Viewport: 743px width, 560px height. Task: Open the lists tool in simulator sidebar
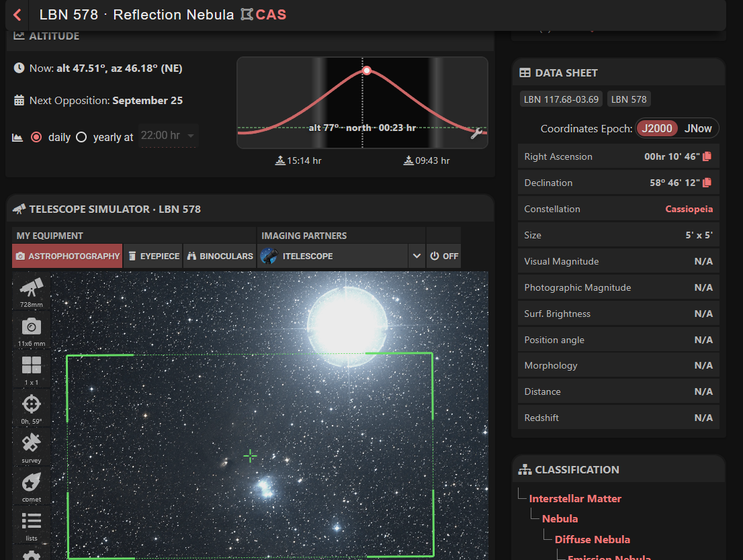[32, 525]
